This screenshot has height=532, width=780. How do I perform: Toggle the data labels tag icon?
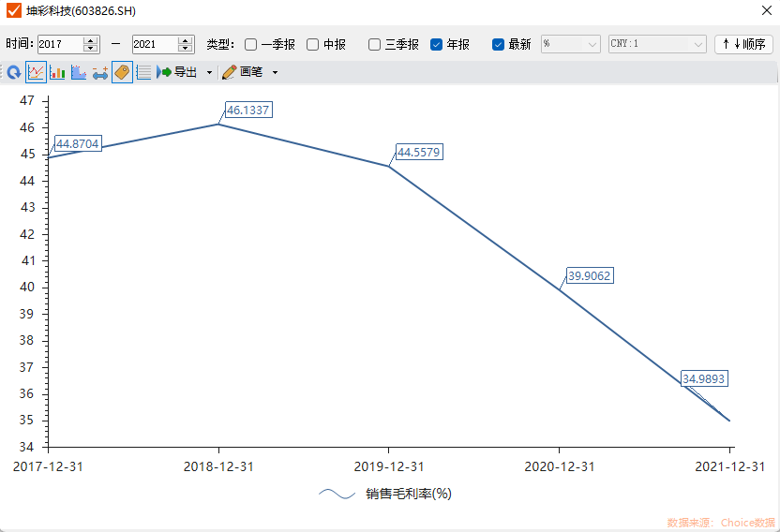click(x=122, y=72)
